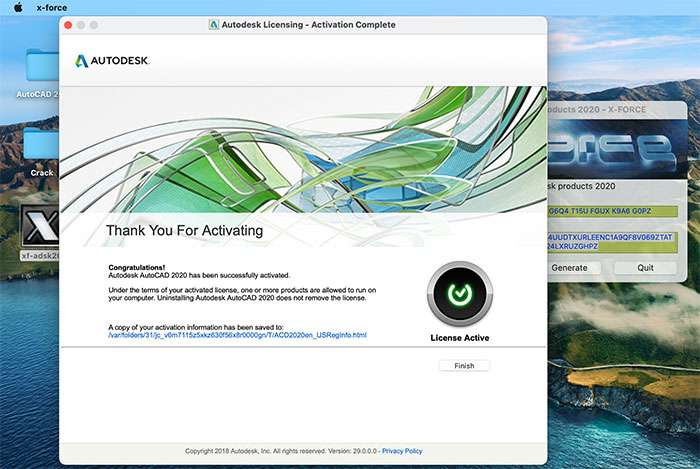Click the Autodesk logo in the licensing window
This screenshot has height=469, width=700.
pos(112,61)
